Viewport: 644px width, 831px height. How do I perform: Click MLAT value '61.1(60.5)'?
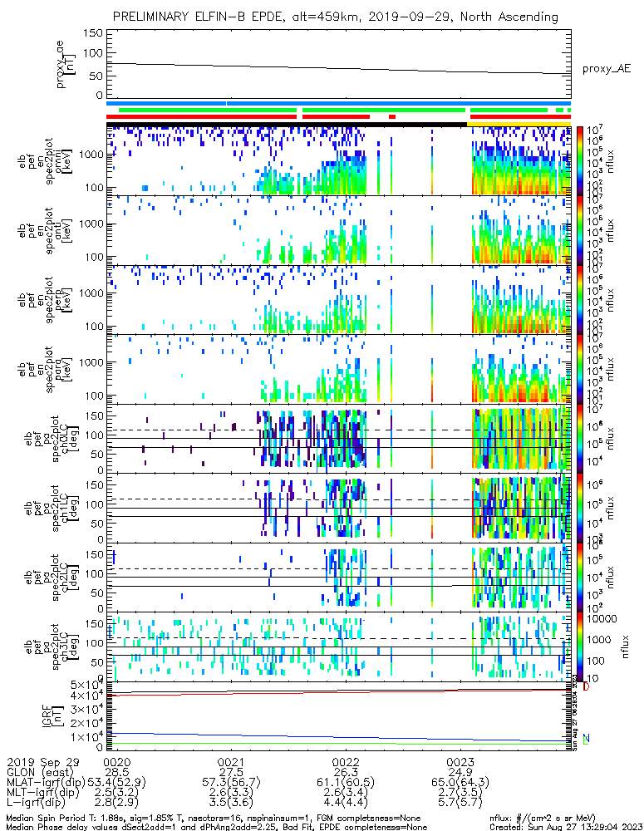[x=347, y=782]
